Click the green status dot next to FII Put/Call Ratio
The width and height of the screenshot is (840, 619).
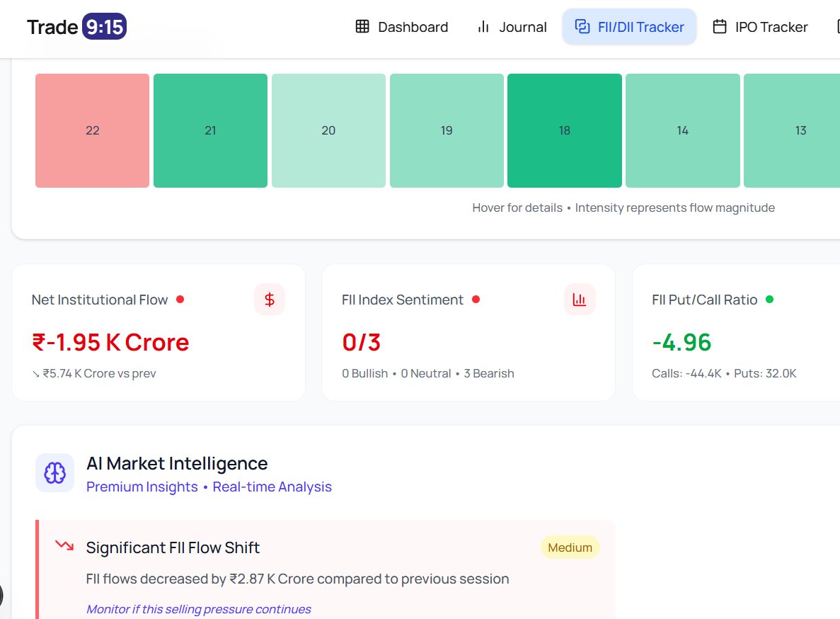coord(770,299)
